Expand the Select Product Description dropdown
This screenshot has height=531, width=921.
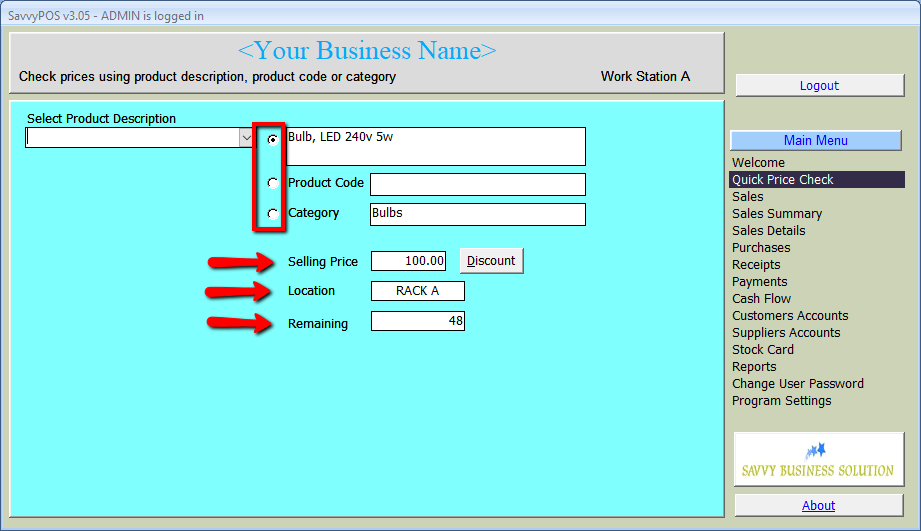[x=246, y=138]
